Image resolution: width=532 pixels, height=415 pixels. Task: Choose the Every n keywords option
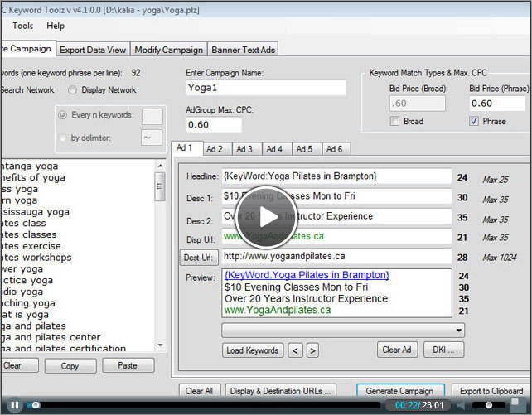coord(62,115)
